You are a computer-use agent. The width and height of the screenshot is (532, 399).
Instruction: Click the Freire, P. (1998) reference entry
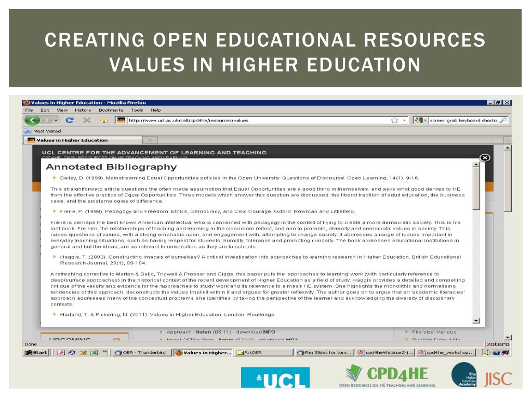click(208, 211)
